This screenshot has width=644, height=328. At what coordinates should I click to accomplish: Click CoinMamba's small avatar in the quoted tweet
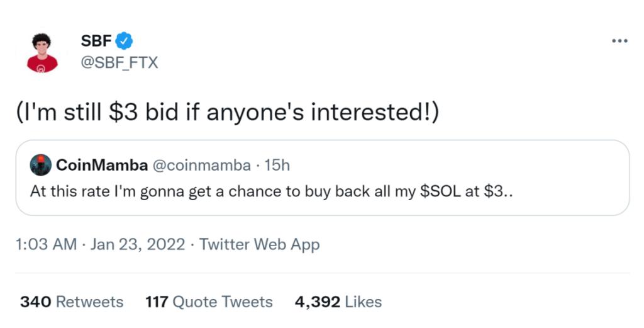(x=41, y=165)
